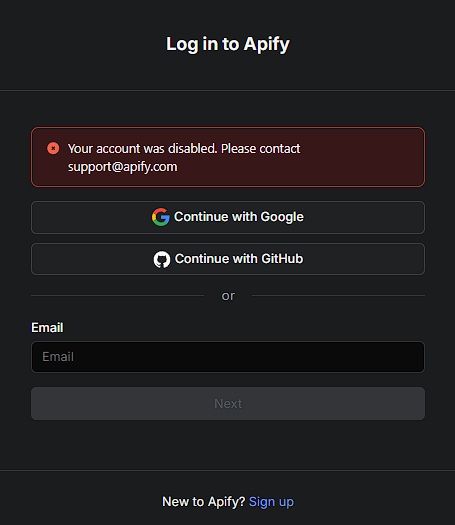Click the 'New to Apify?' text
This screenshot has height=525, width=455.
[x=204, y=502]
